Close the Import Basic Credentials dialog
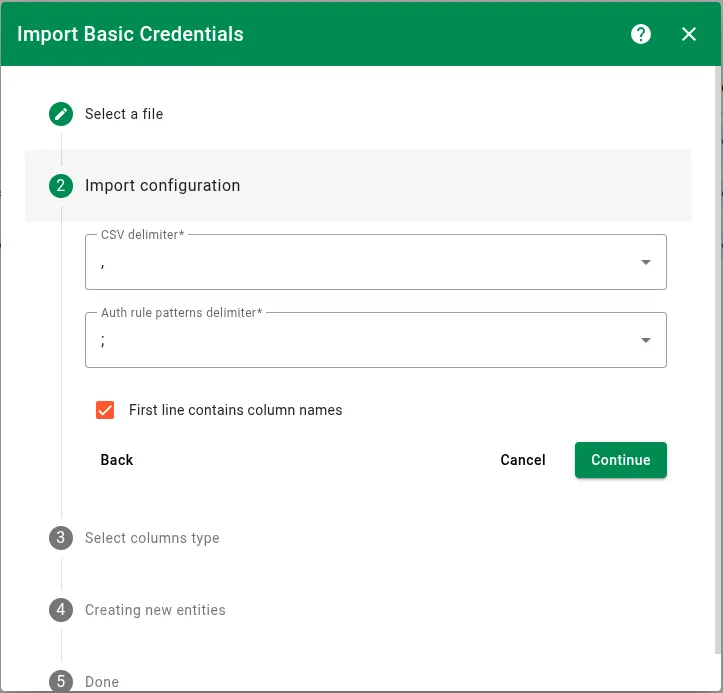The height and width of the screenshot is (693, 723). point(688,34)
